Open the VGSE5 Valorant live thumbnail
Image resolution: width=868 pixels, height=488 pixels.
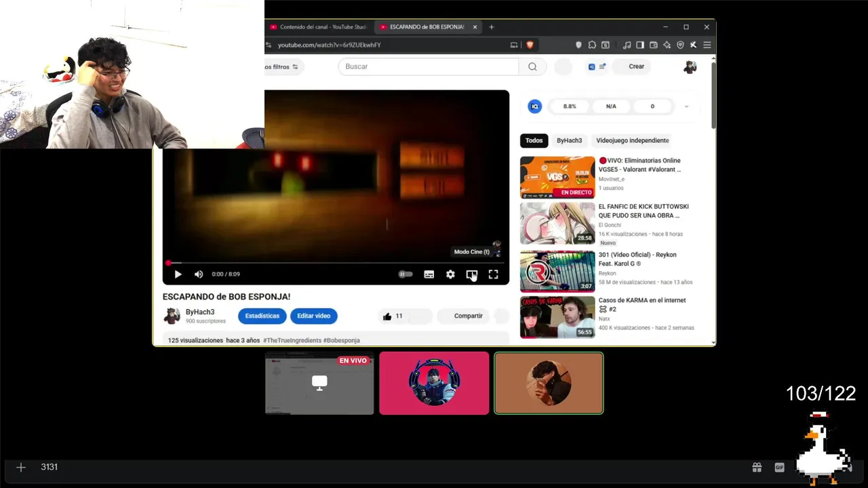pyautogui.click(x=557, y=178)
